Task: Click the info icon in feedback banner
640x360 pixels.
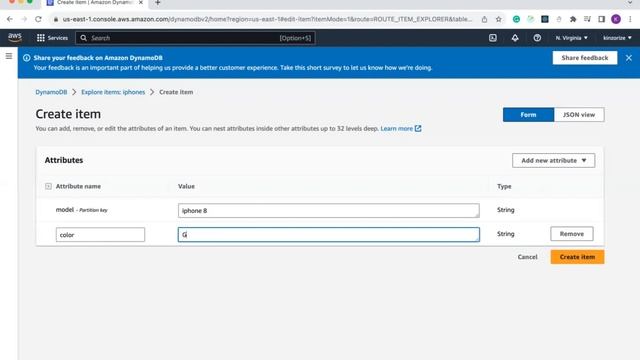Action: pyautogui.click(x=27, y=58)
